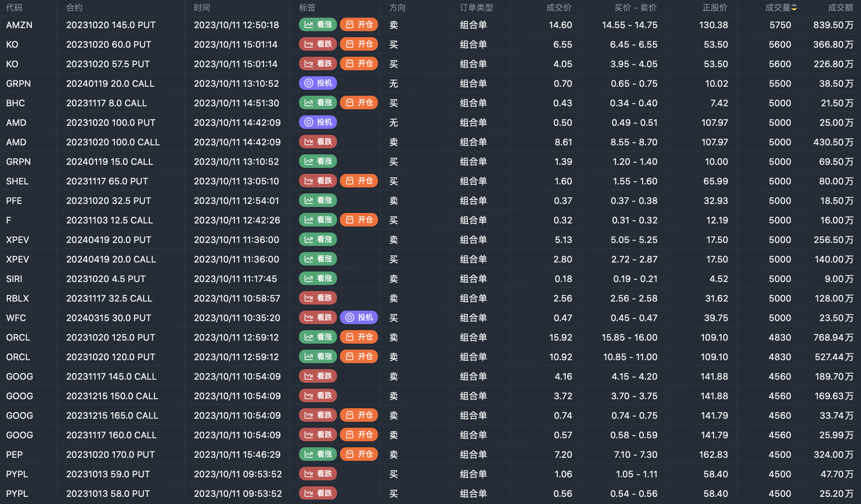This screenshot has height=504, width=861.
Task: Select the AMZN ticker cell
Action: pyautogui.click(x=19, y=25)
